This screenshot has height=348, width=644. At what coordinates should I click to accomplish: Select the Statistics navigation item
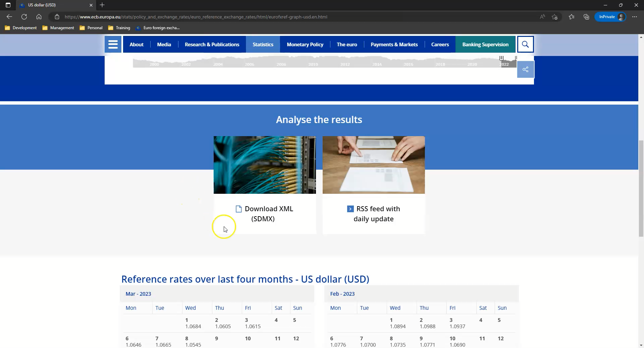coord(263,44)
